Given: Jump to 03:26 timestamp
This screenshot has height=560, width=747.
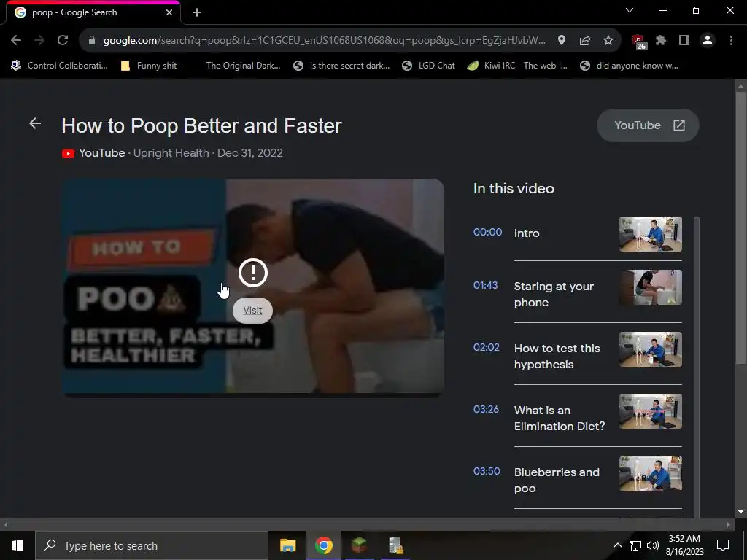Looking at the screenshot, I should [x=485, y=409].
